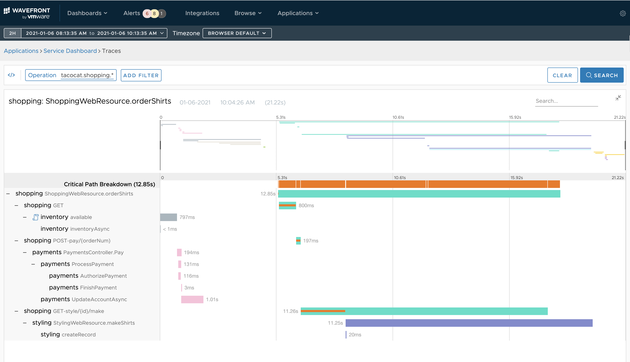Open the date range dropdown
Viewport: 630px width, 362px height.
pyautogui.click(x=94, y=33)
